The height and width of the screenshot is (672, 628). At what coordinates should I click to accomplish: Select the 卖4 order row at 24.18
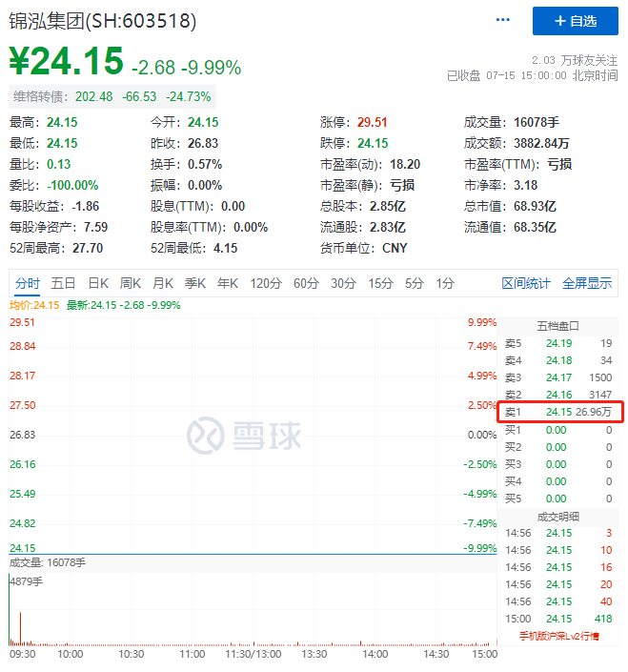point(557,360)
